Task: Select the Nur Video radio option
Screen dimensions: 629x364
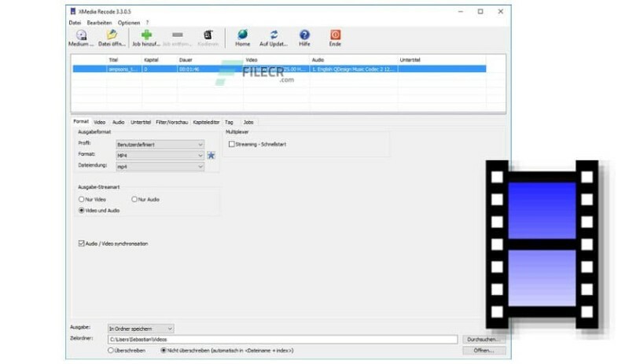Action: pos(81,200)
